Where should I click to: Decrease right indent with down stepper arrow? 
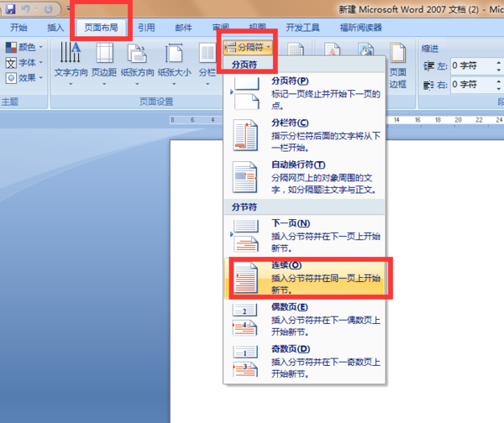(x=498, y=89)
